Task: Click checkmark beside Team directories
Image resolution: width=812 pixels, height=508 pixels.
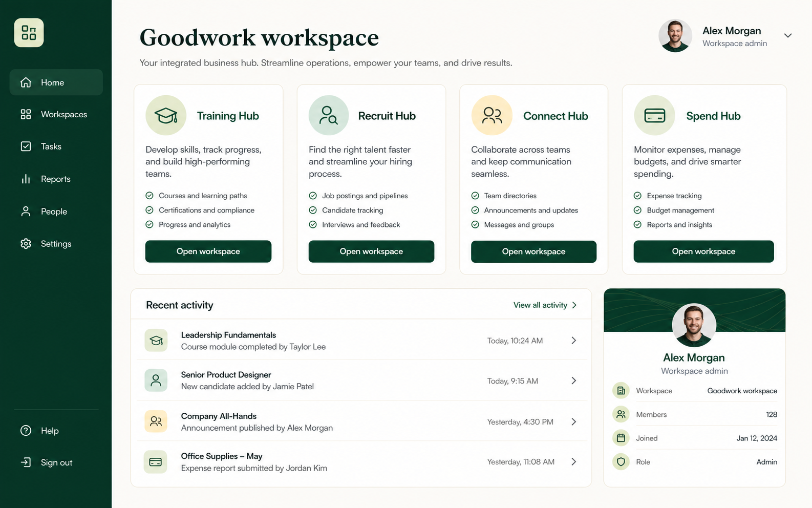Action: [x=475, y=196]
